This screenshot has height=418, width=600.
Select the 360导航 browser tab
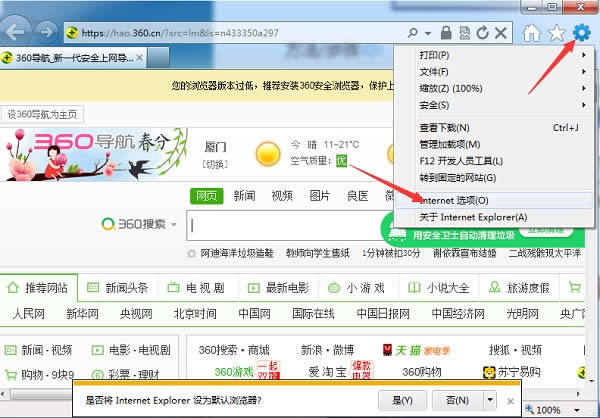(x=73, y=58)
